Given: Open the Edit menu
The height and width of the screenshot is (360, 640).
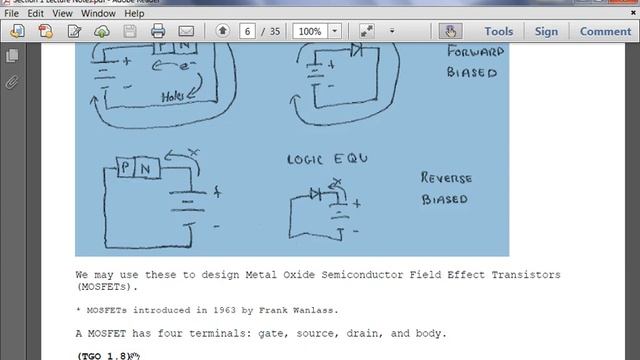Looking at the screenshot, I should 36,13.
